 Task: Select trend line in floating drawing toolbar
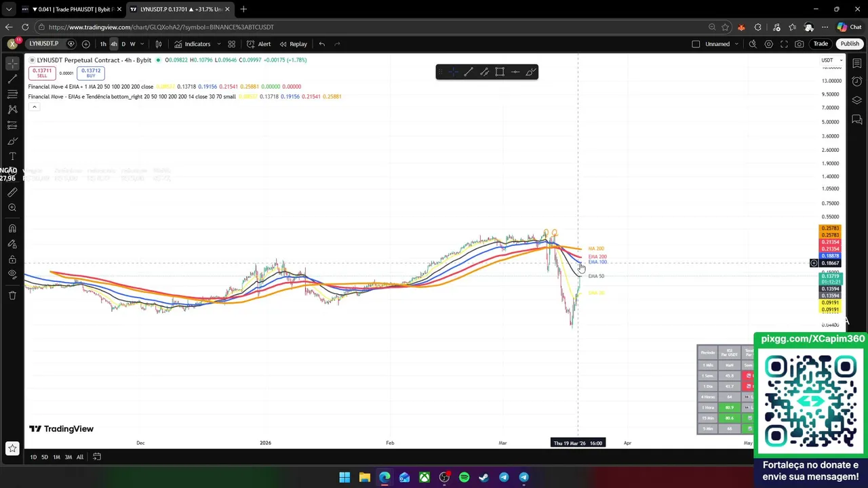(x=468, y=72)
